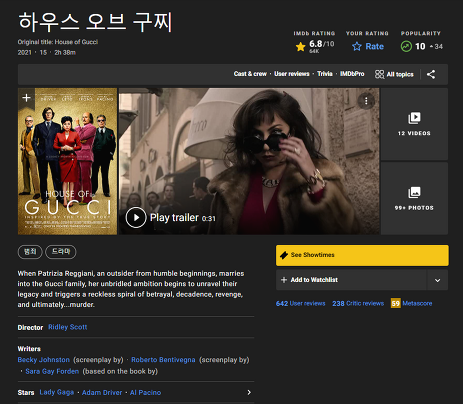
Task: Open director Ridley Scott's page
Action: (x=68, y=327)
